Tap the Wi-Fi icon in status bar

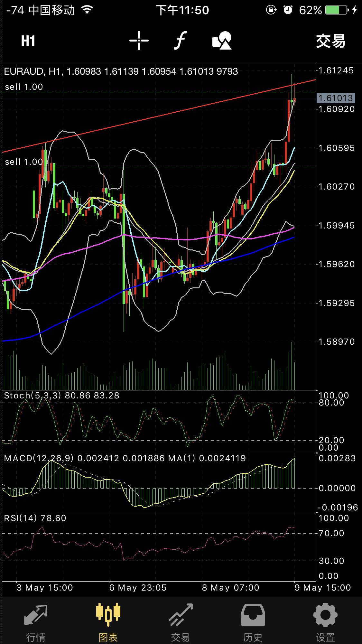click(x=87, y=10)
